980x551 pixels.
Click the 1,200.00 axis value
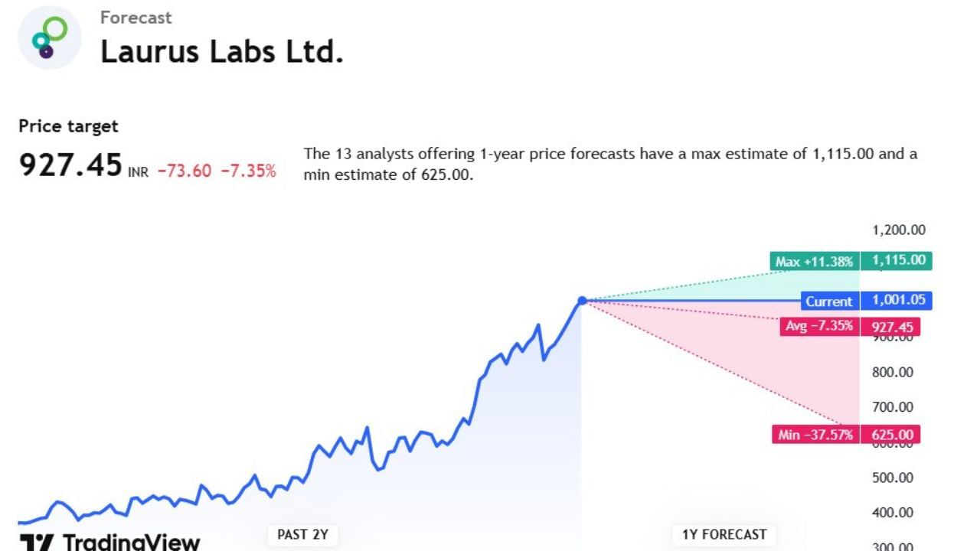(x=899, y=230)
